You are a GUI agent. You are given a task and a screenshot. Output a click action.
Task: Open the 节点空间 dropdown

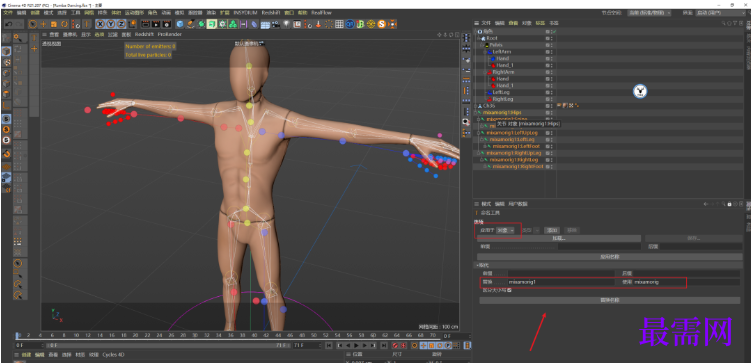click(649, 12)
